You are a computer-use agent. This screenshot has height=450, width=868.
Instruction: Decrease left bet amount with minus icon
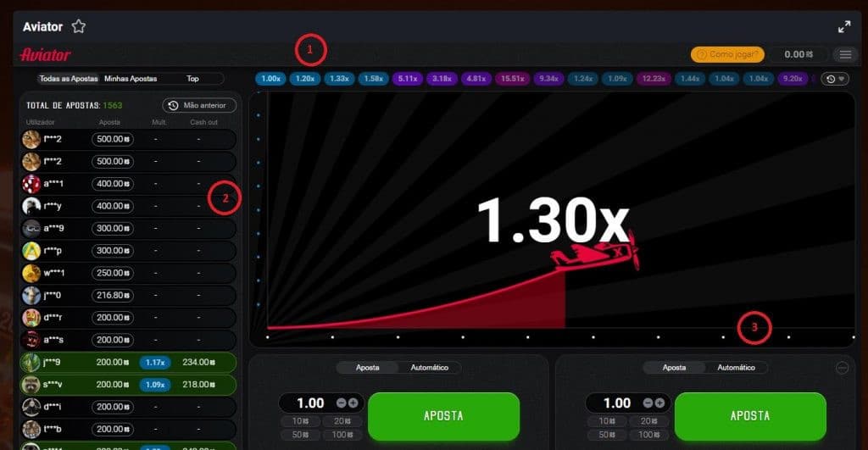click(x=341, y=403)
